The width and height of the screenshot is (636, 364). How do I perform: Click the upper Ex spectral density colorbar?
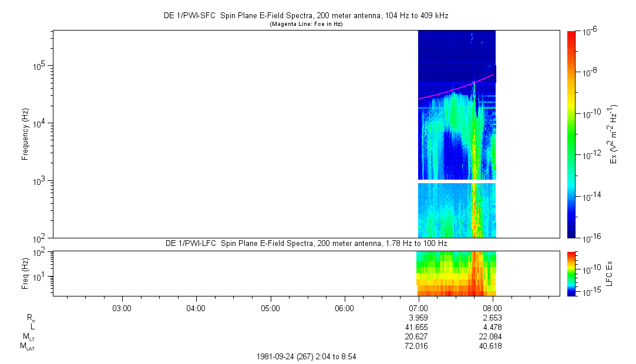tap(571, 134)
